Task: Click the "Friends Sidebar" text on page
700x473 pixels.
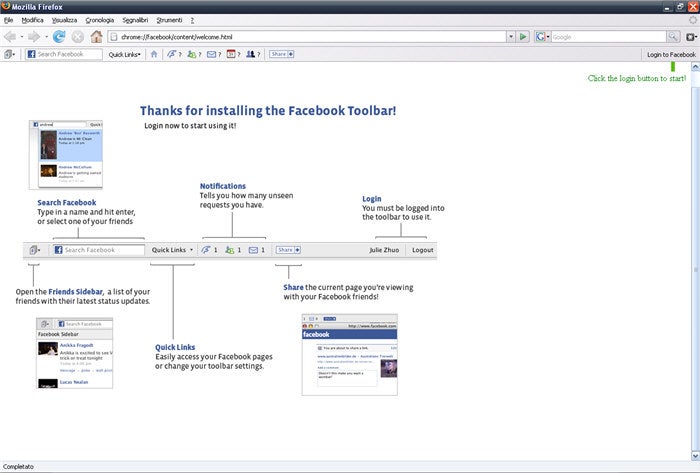Action: pyautogui.click(x=75, y=292)
